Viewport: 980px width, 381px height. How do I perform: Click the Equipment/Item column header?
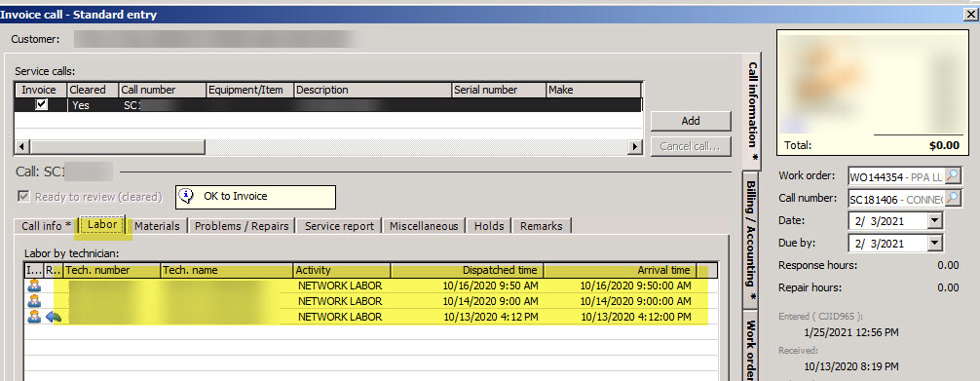click(249, 90)
